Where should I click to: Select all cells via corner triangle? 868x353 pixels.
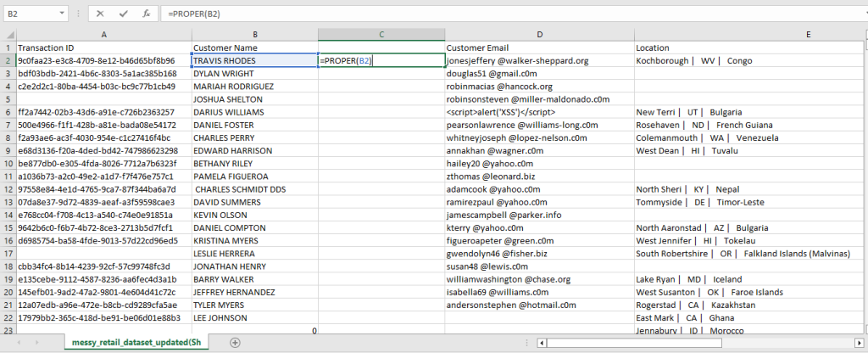[8, 34]
